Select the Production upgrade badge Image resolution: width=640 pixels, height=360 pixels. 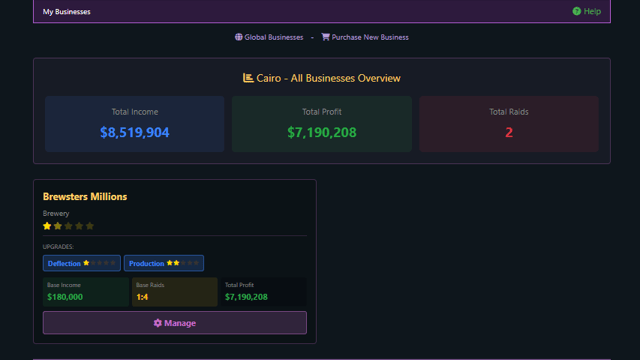(164, 263)
